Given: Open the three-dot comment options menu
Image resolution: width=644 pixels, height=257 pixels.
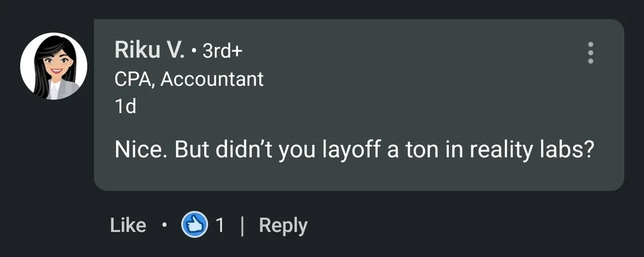Looking at the screenshot, I should 590,53.
